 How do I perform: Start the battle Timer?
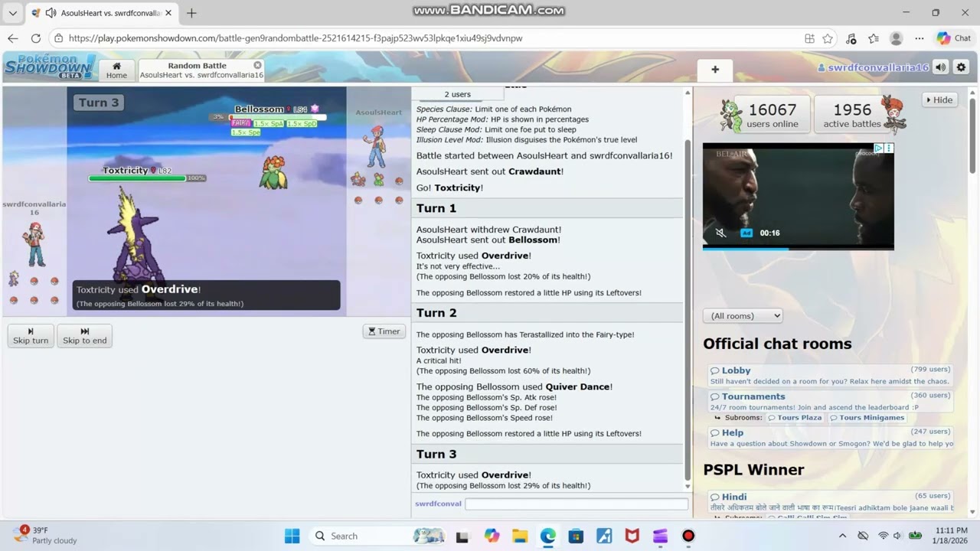(384, 331)
